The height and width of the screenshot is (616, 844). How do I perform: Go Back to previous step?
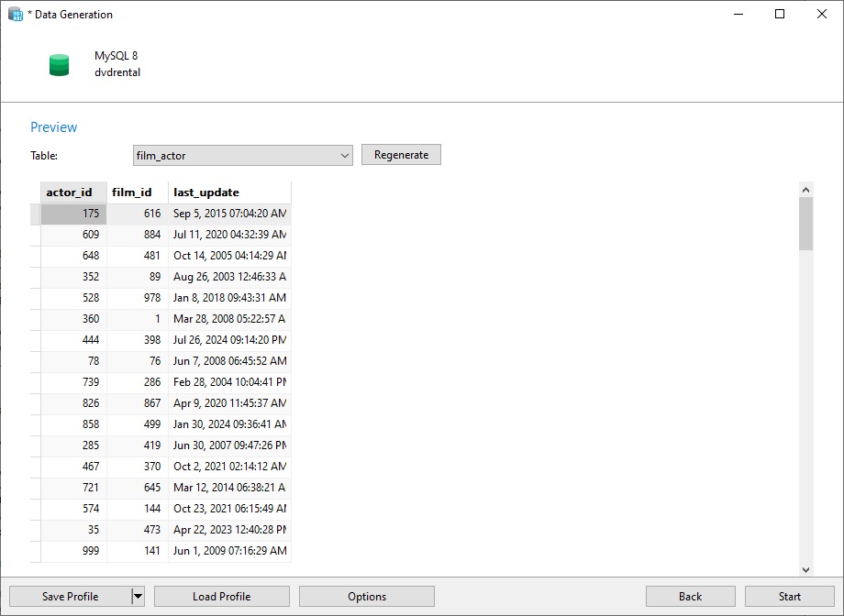pyautogui.click(x=690, y=596)
